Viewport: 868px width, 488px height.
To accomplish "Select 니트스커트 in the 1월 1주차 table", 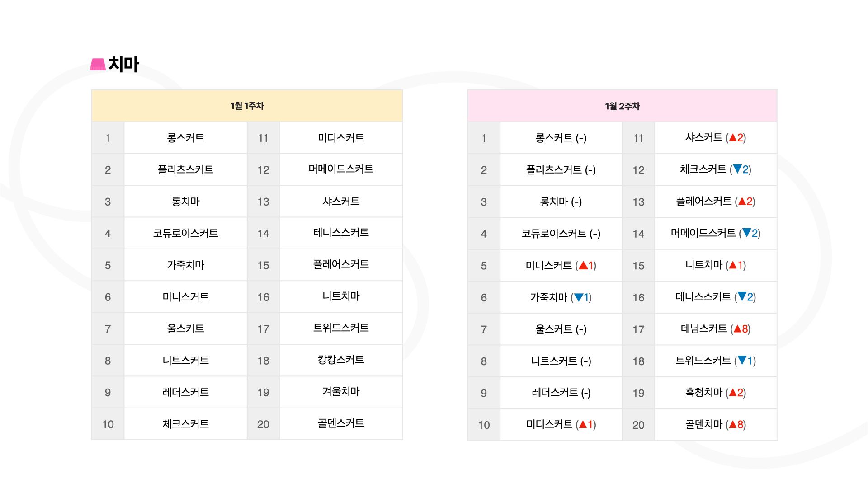I will (185, 361).
